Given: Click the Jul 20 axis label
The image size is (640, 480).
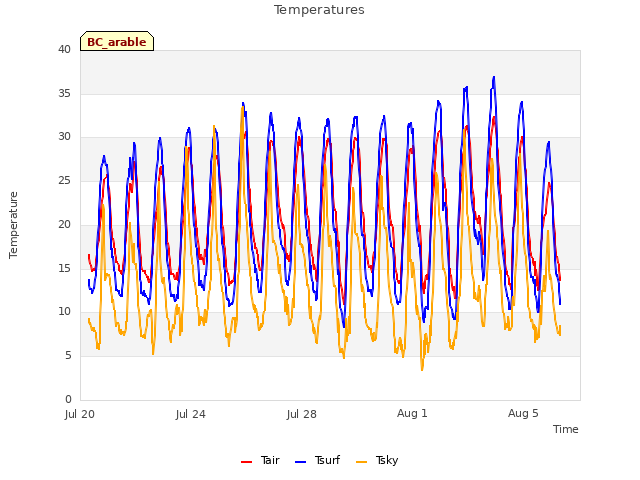Looking at the screenshot, I should pos(80,414).
